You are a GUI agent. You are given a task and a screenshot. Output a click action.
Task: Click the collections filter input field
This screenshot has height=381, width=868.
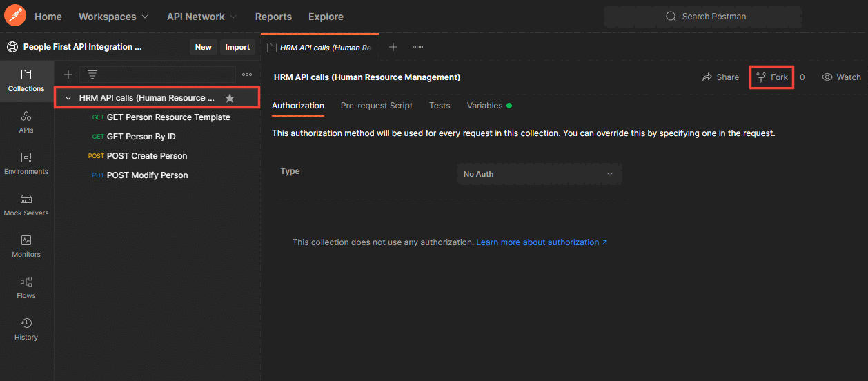tap(158, 75)
